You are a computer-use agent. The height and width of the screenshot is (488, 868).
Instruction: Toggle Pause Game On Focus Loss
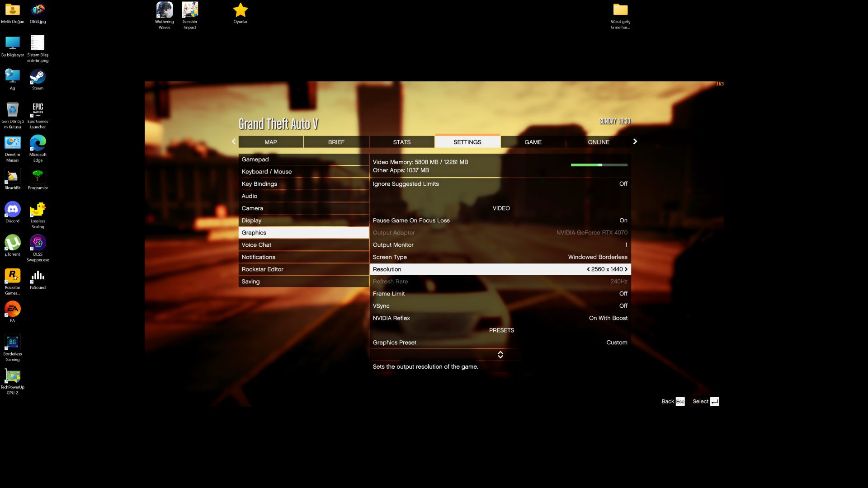[623, 221]
